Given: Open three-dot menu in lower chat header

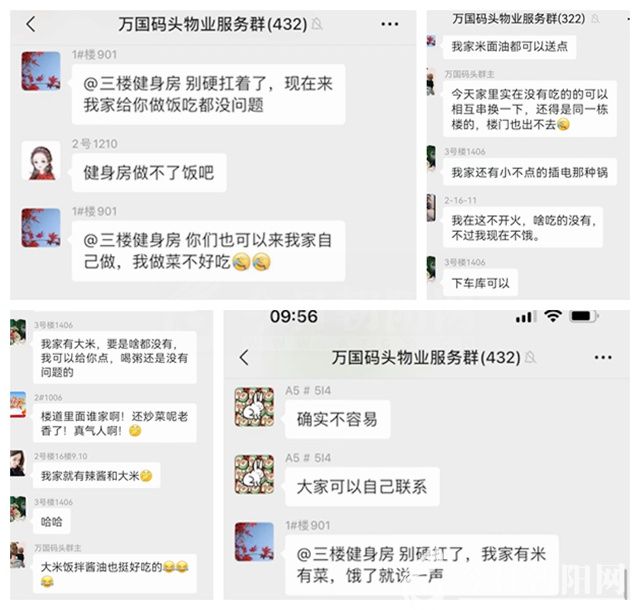Looking at the screenshot, I should click(x=603, y=358).
